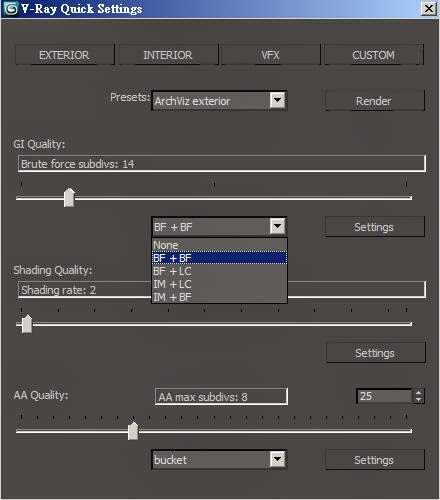
Task: Click the GI Quality slider thumb
Action: pyautogui.click(x=69, y=197)
